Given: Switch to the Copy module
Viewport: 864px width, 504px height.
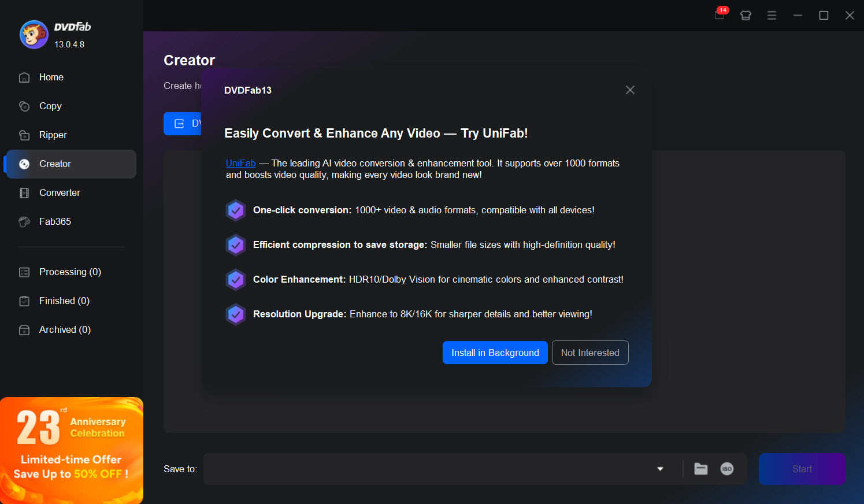Looking at the screenshot, I should click(x=50, y=106).
